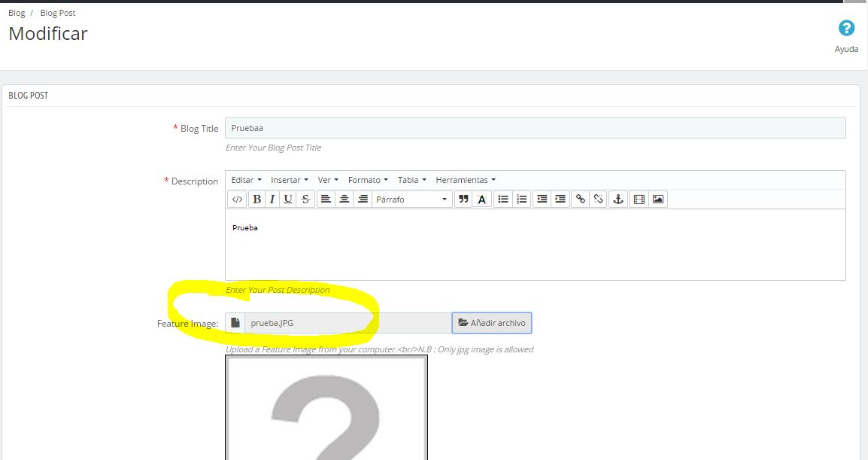Toggle bold formatting
Image resolution: width=868 pixels, height=460 pixels.
point(256,200)
